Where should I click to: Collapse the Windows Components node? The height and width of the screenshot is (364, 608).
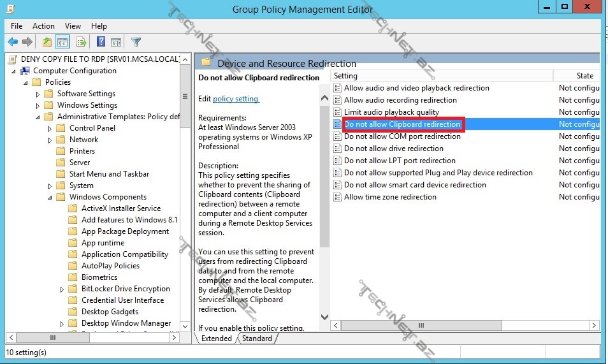pos(50,197)
